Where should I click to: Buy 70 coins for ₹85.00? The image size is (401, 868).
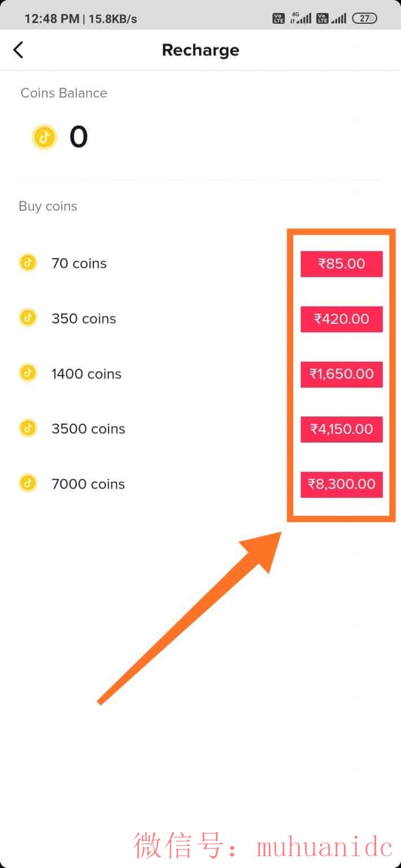click(x=342, y=264)
